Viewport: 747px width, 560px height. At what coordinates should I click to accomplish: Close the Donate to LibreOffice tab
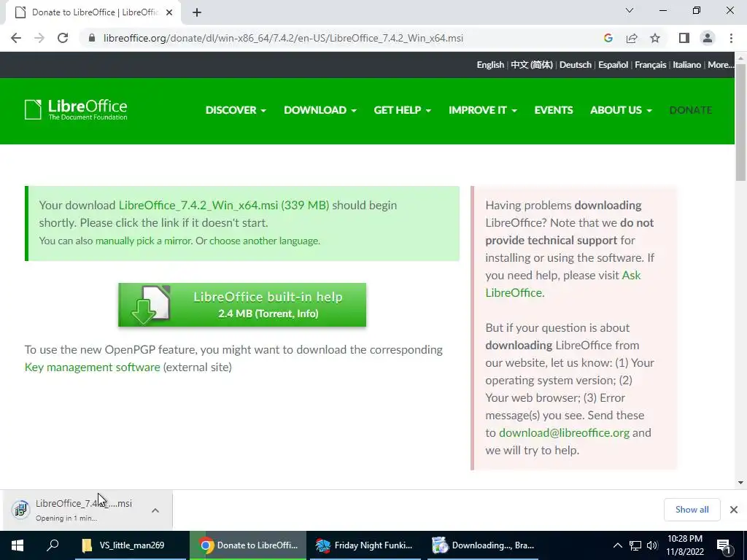(x=169, y=12)
